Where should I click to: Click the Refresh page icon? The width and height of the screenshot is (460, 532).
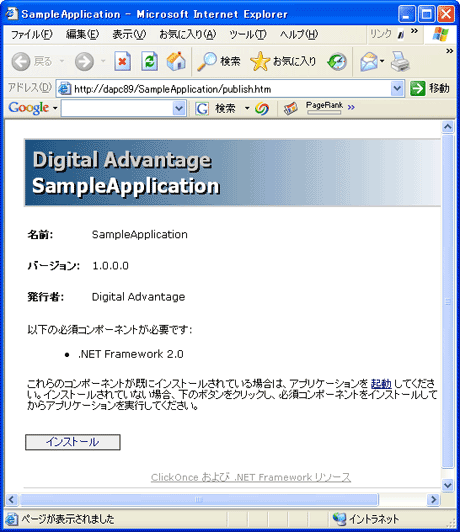tap(150, 61)
